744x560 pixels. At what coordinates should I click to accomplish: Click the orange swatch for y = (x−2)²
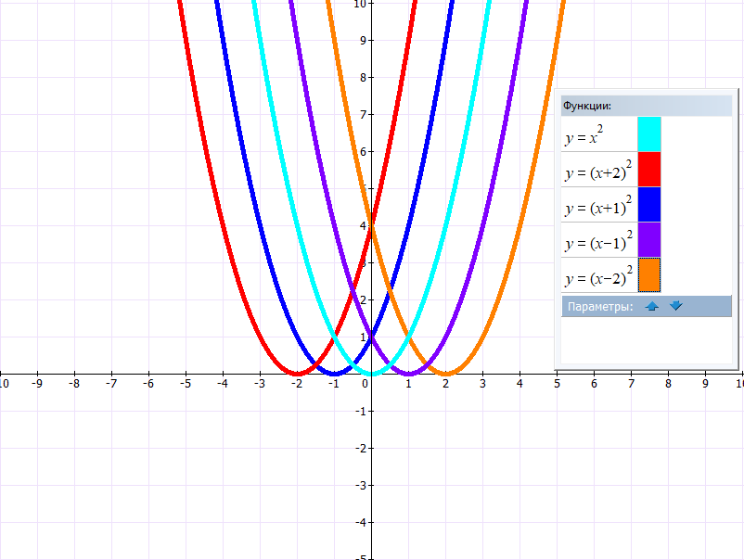(648, 274)
